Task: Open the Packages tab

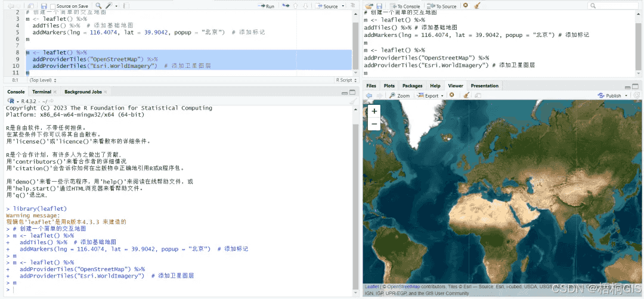Action: point(413,86)
